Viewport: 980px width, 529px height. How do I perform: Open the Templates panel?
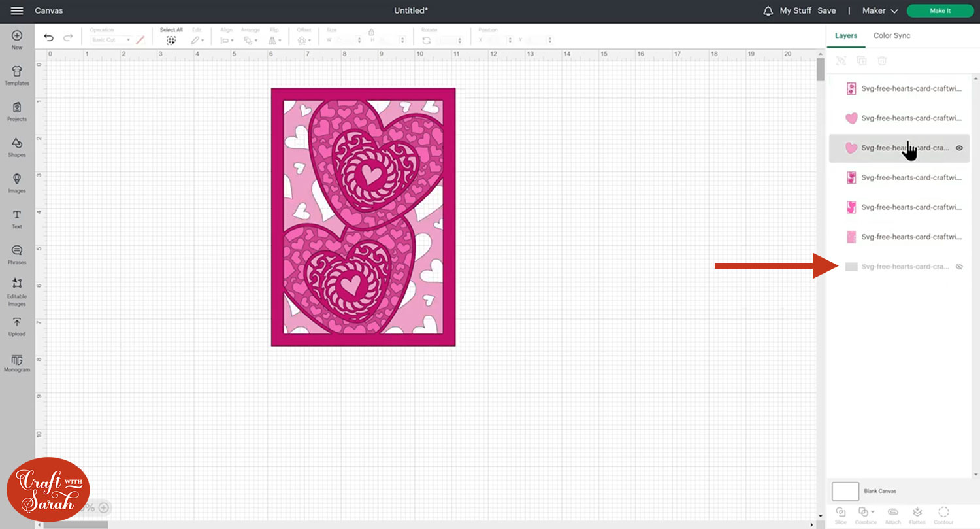click(x=17, y=75)
